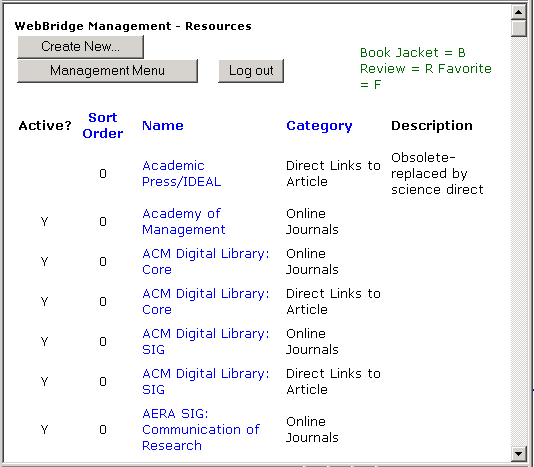Click the Y active flag for AERA SIG row
This screenshot has height=467, width=534.
tap(45, 430)
